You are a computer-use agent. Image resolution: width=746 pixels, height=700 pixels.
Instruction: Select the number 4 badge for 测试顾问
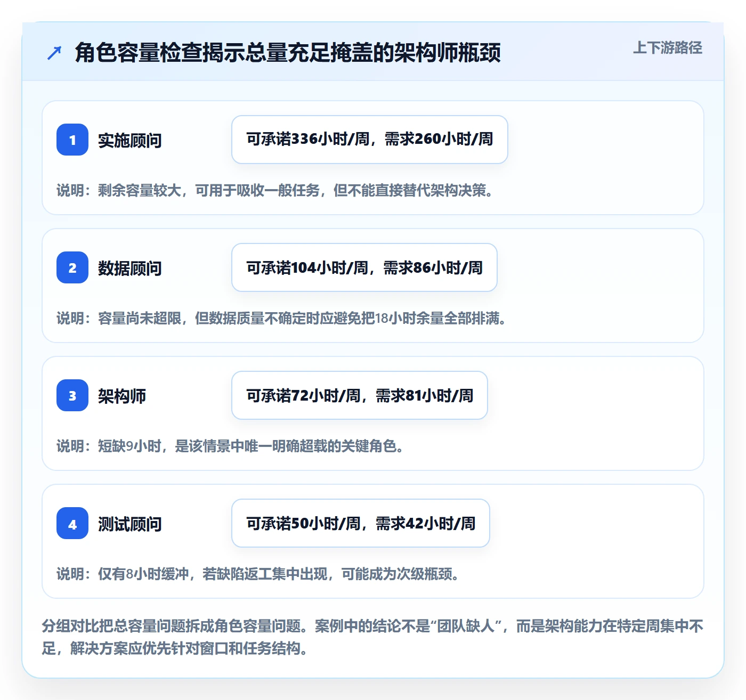click(x=72, y=523)
